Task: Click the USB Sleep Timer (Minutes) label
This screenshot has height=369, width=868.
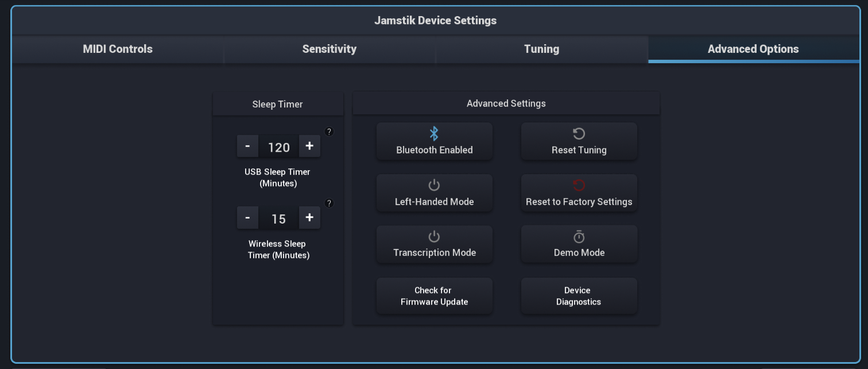Action: (x=278, y=178)
